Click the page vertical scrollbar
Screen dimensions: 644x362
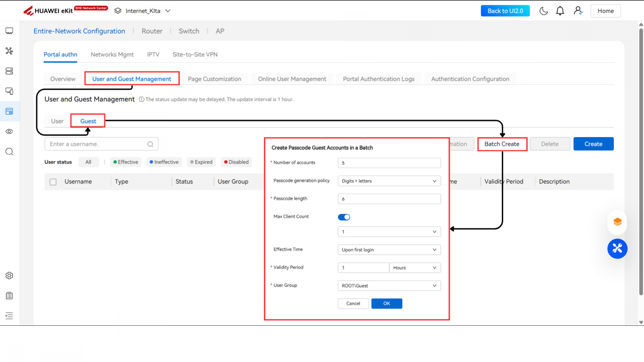[641, 161]
